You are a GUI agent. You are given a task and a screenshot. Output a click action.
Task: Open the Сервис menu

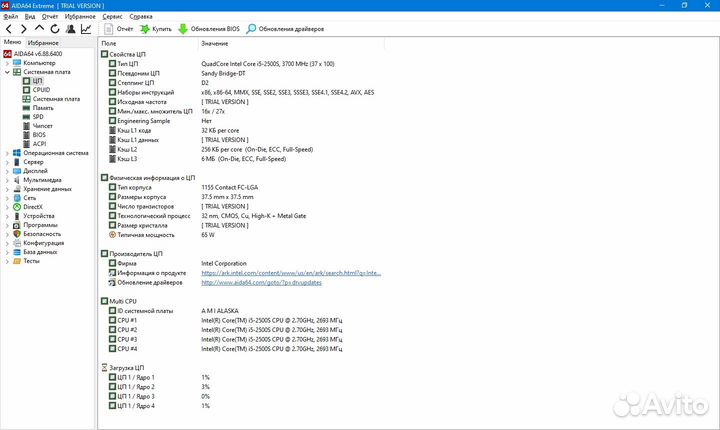(112, 17)
